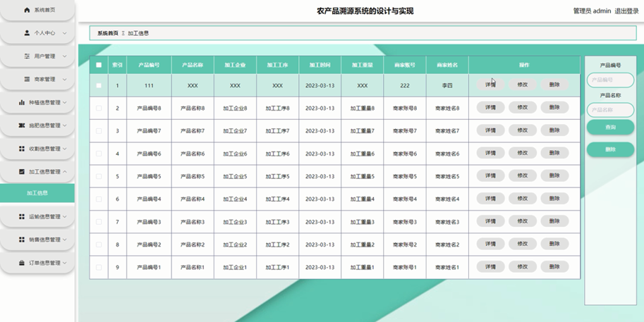644x322 pixels.
Task: Click 修改 for the 产品编号7 row
Action: (523, 130)
